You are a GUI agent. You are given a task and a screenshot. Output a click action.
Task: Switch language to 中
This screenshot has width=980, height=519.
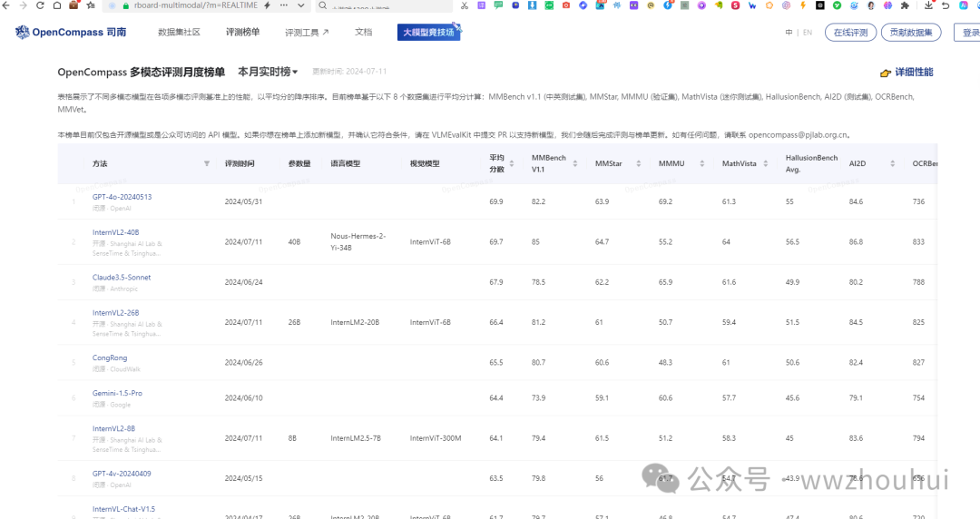tap(789, 33)
